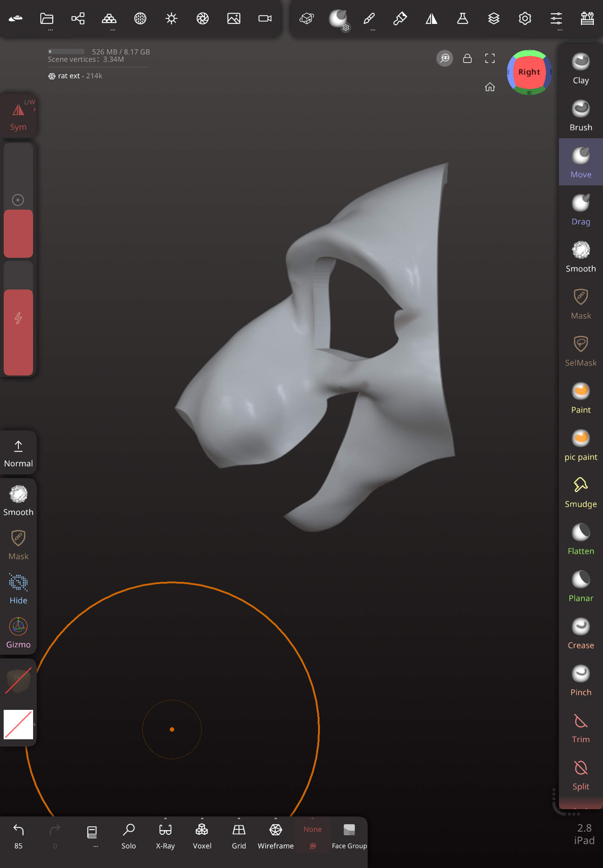This screenshot has width=603, height=868.
Task: Toggle Wireframe display
Action: 275,836
